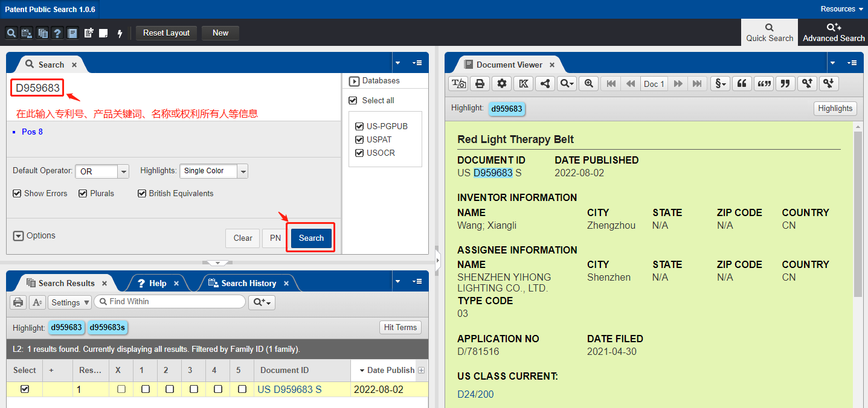Uncheck the USOCR database checkbox
The height and width of the screenshot is (408, 868).
[359, 153]
